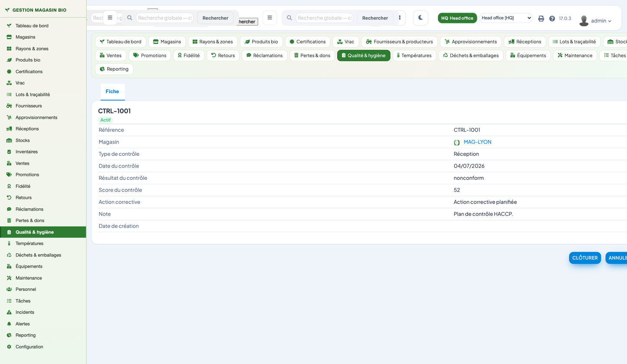This screenshot has width=627, height=364.
Task: Open Approvisionnements in the left sidebar
Action: (43, 117)
